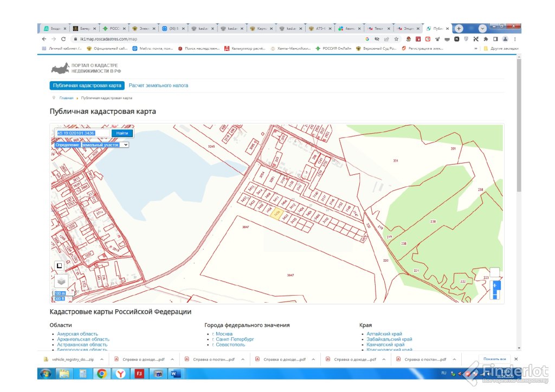Image resolution: width=555 pixels, height=392 pixels.
Task: Click the small square map control above layers
Action: [x=59, y=266]
